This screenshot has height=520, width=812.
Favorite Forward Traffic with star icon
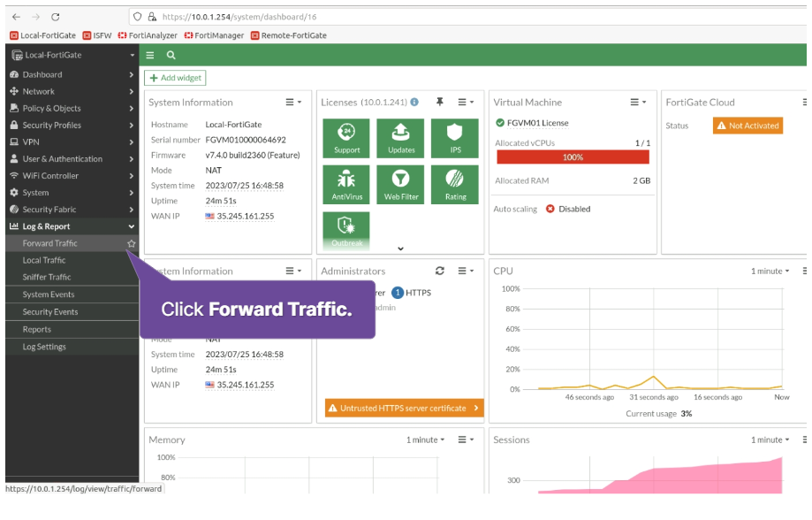pos(131,243)
